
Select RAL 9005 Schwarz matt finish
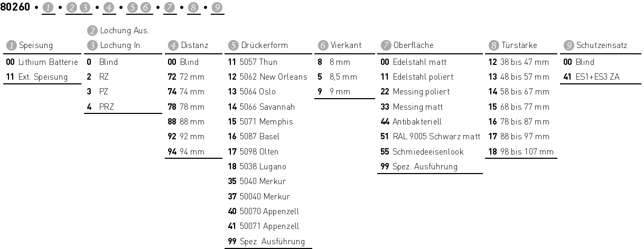pyautogui.click(x=436, y=137)
